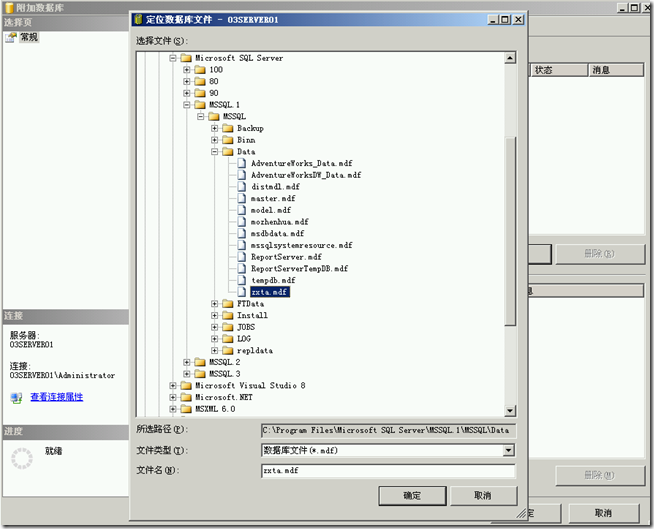Click the Binn folder icon
Screen dimensions: 654x529
228,140
